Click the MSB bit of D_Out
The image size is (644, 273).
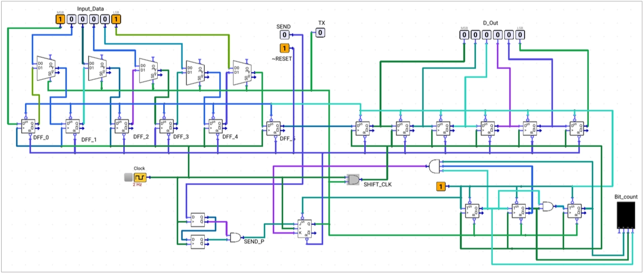(464, 35)
